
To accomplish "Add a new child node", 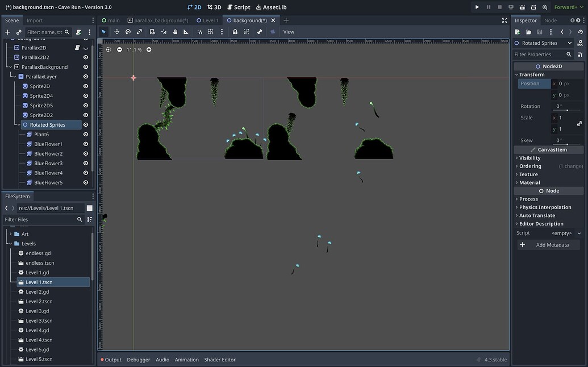I will [x=7, y=32].
